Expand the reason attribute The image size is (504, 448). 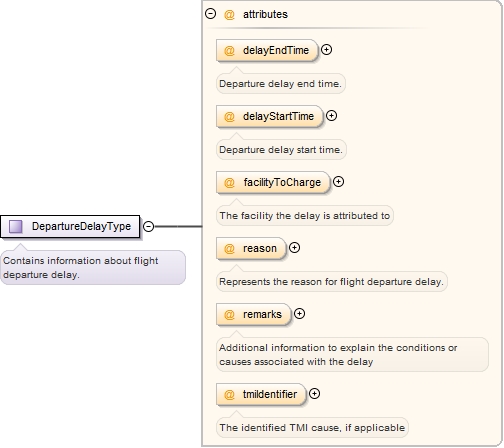(x=294, y=248)
